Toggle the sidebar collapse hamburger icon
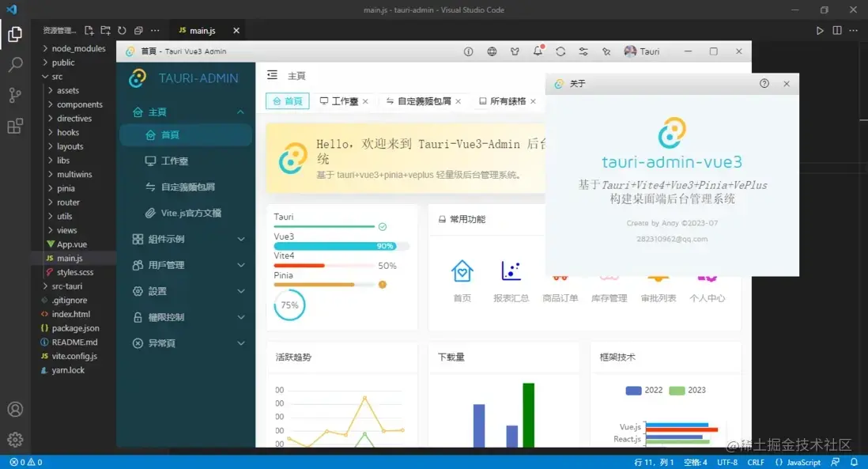Screen dimensions: 868x469 click(272, 75)
